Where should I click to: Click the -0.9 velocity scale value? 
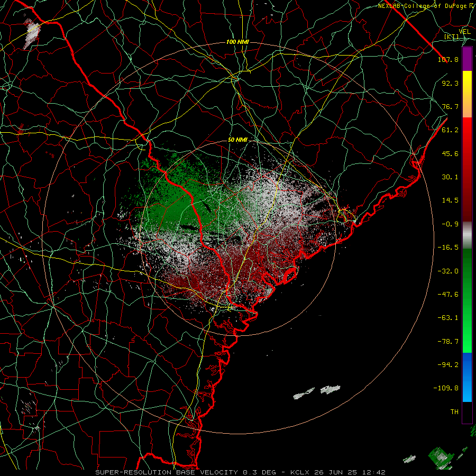[450, 224]
